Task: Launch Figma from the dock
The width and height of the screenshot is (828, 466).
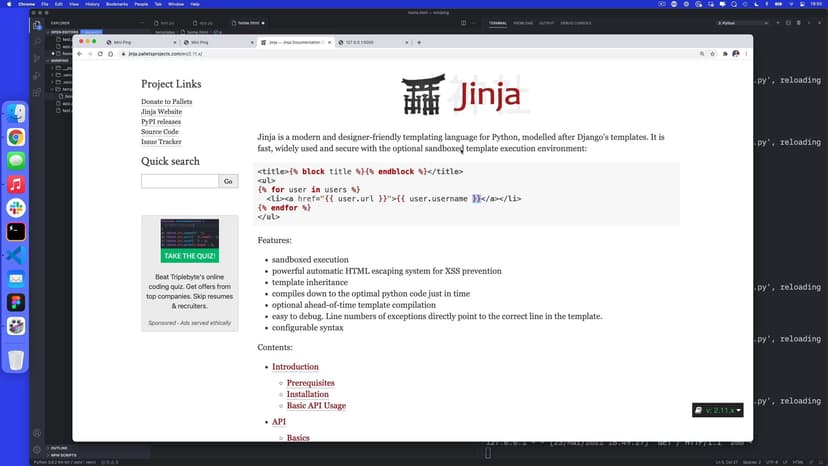Action: [16, 302]
